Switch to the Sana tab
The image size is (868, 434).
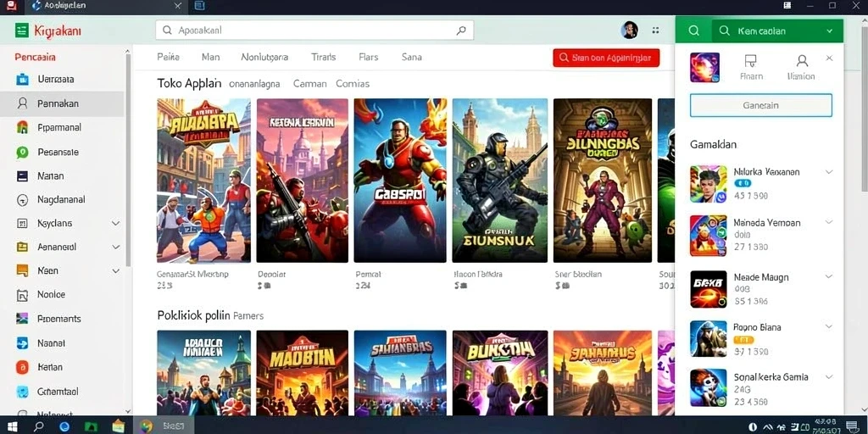point(411,57)
